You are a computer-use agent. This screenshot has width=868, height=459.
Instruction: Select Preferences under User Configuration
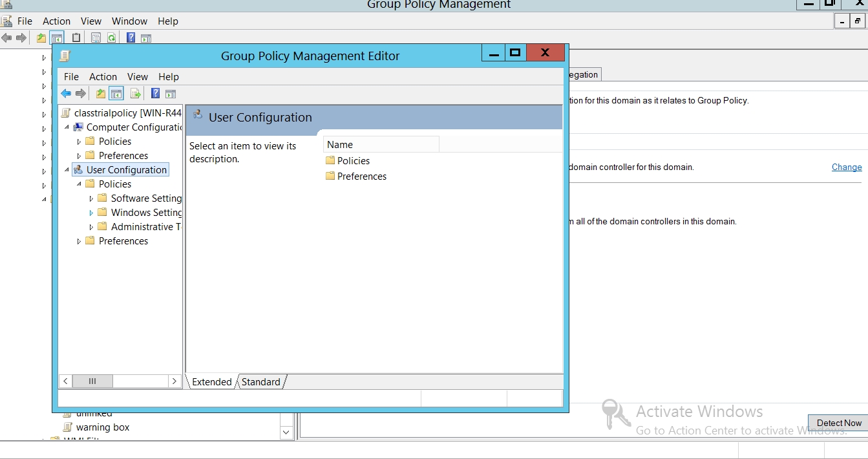click(123, 241)
